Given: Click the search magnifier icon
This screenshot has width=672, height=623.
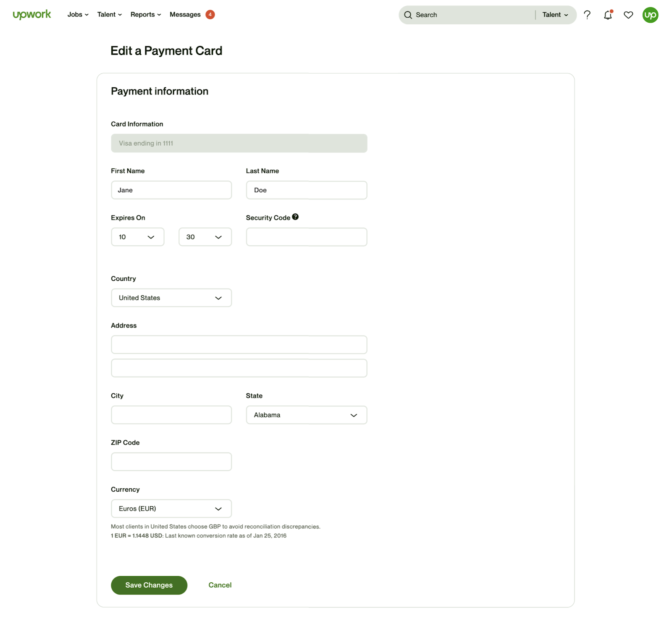Looking at the screenshot, I should [x=408, y=15].
